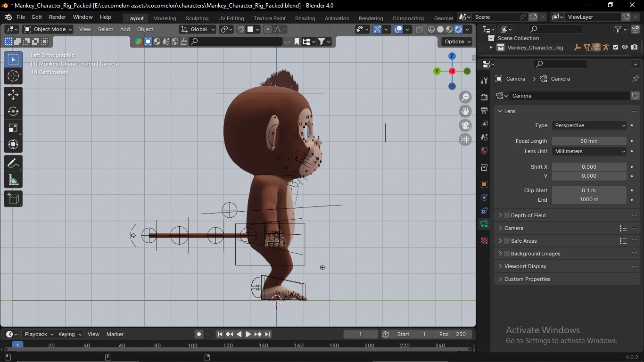644x362 pixels.
Task: Switch to solid viewport shading
Action: 440,29
